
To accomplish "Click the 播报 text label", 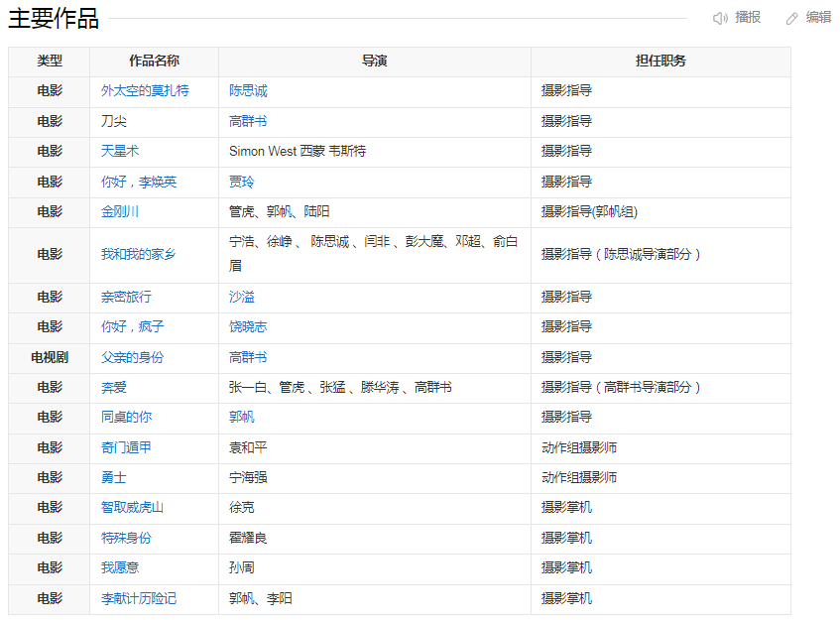I will click(748, 18).
